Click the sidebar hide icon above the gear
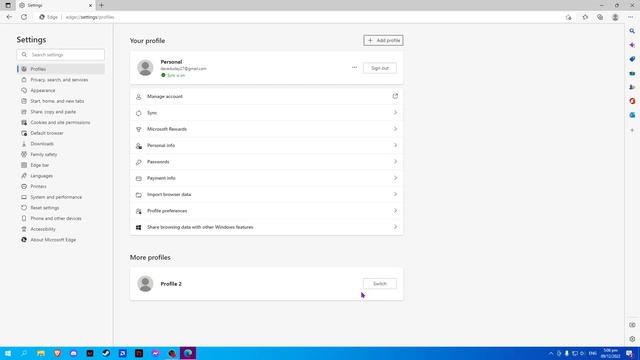This screenshot has height=360, width=640. pos(632,325)
